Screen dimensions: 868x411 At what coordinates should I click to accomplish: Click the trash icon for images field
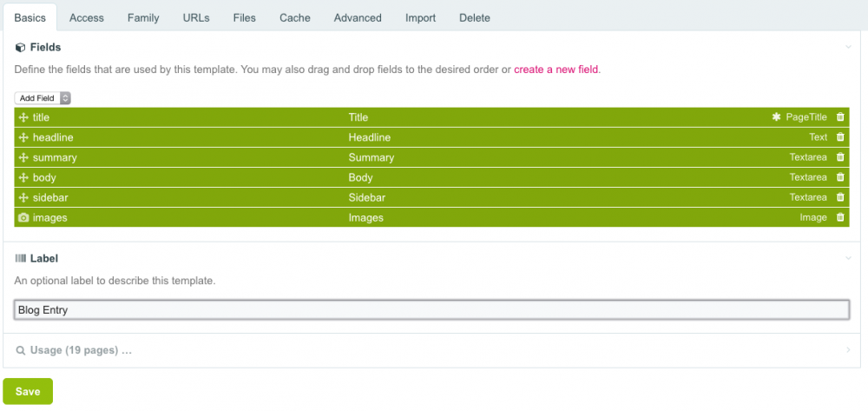pos(839,217)
